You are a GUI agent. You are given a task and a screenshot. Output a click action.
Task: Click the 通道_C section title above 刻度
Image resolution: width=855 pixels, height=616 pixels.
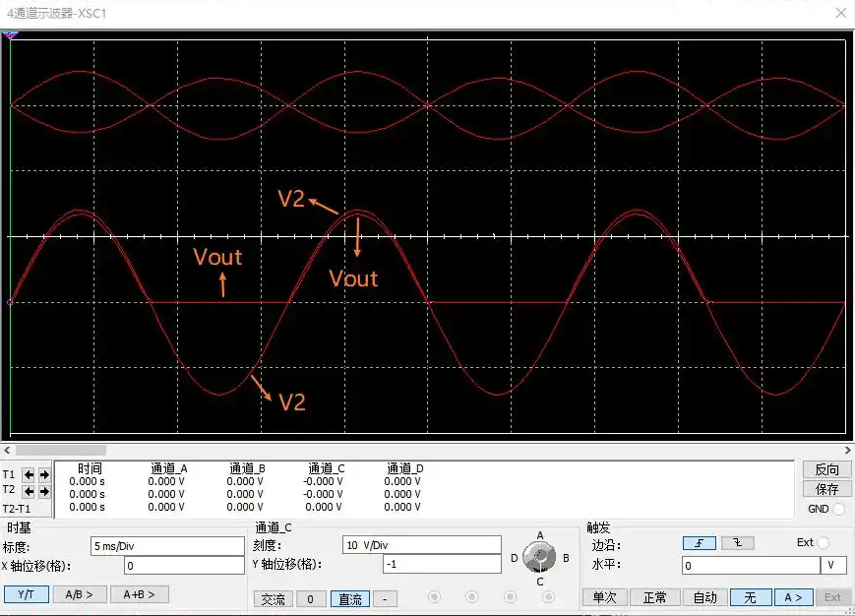pyautogui.click(x=274, y=527)
